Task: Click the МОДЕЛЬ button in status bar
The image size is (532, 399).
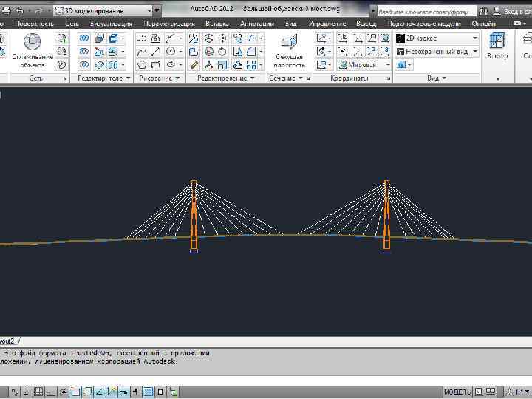Action: tap(457, 391)
